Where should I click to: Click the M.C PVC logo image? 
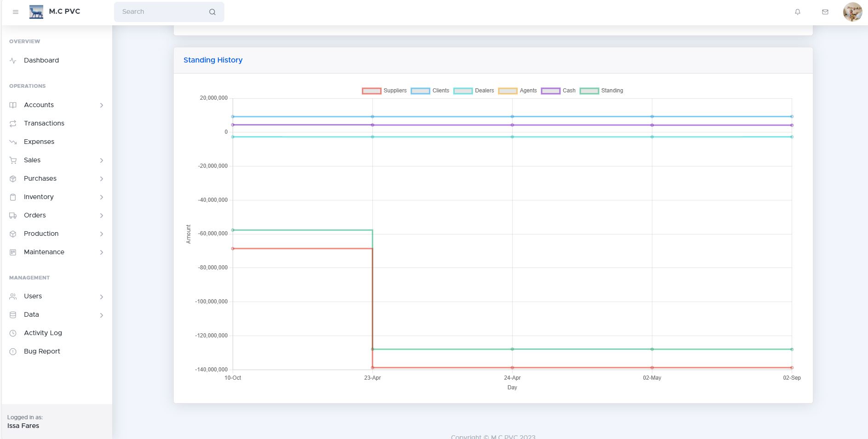(x=36, y=12)
